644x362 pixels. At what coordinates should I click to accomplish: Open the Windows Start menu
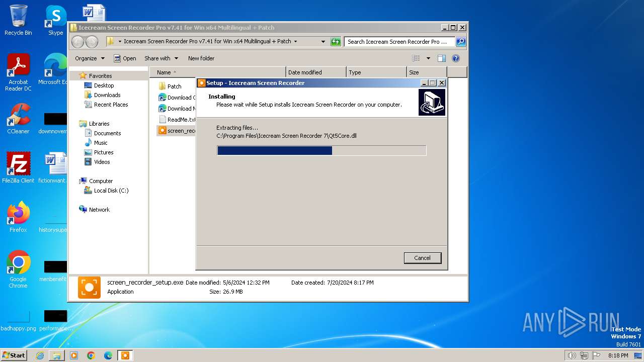point(14,355)
